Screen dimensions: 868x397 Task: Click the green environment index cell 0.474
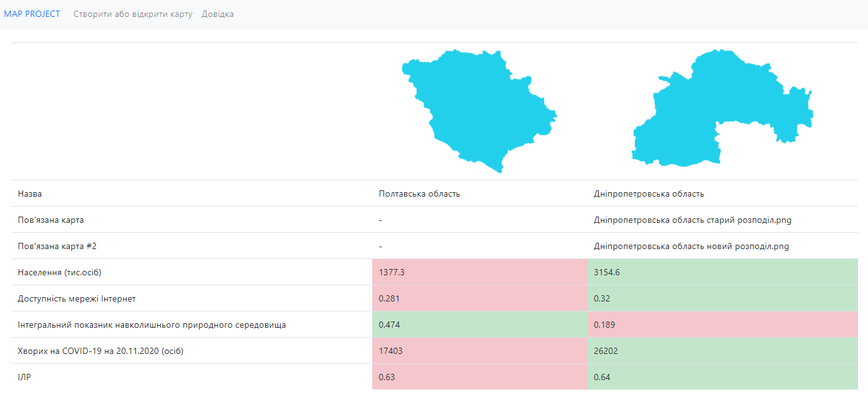(x=480, y=325)
